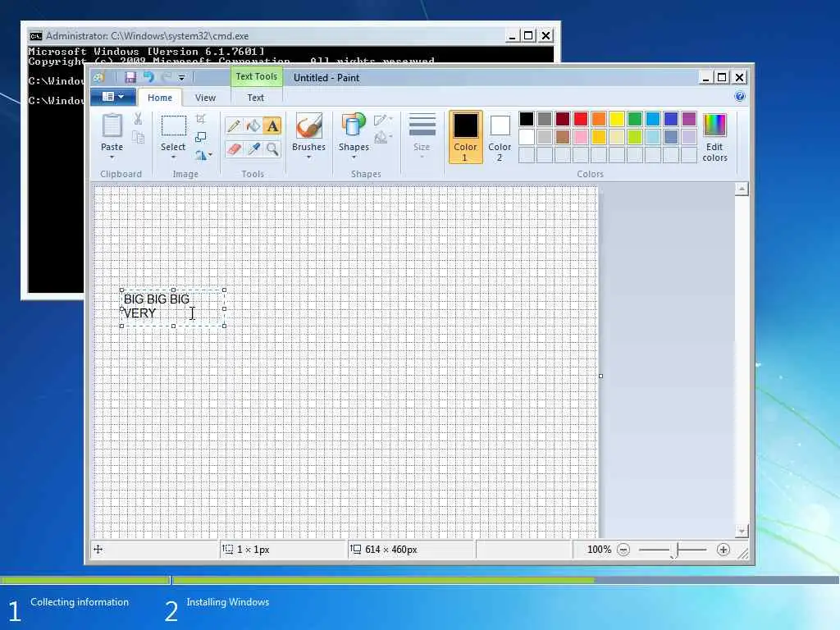840x630 pixels.
Task: Click the zoom out minus button
Action: tap(623, 550)
